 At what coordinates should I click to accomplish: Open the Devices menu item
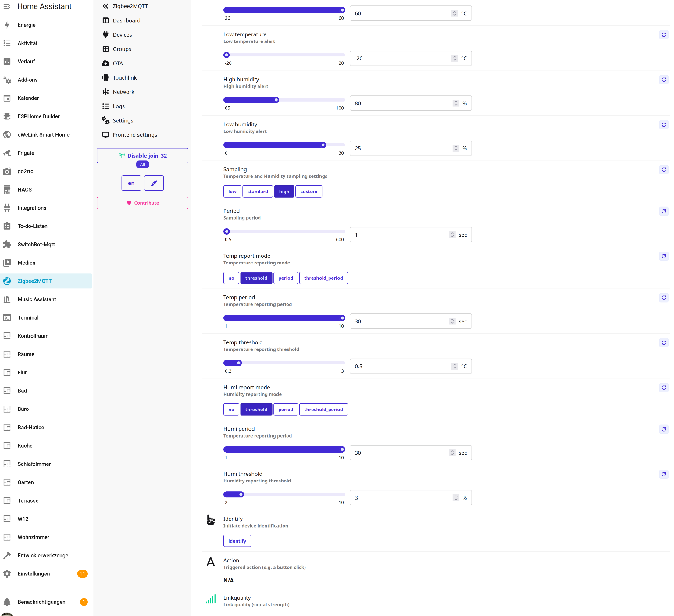tap(122, 35)
